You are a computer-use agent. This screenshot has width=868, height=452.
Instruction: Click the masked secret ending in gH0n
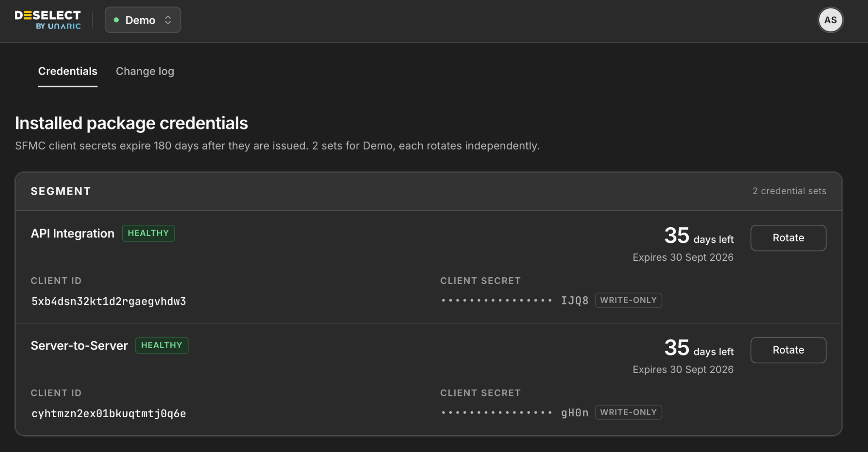[x=515, y=413]
